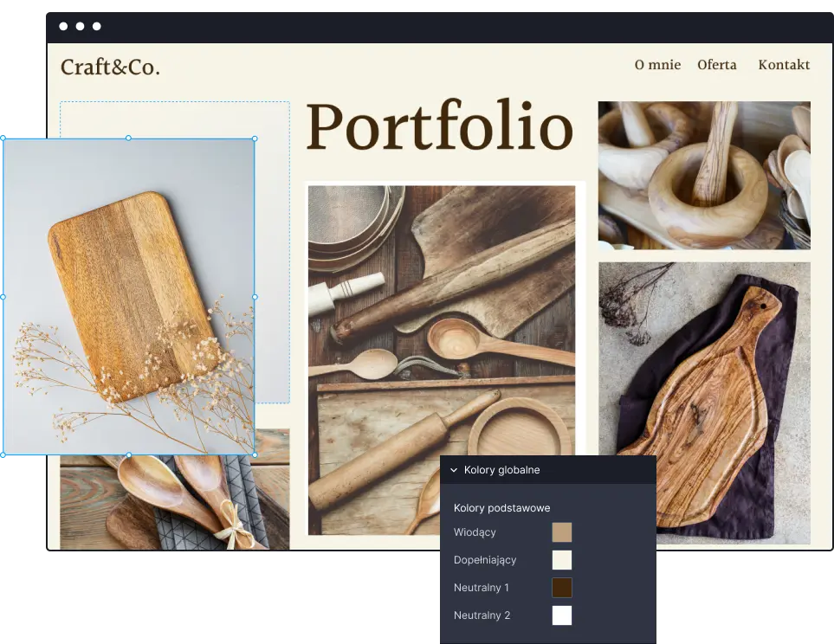Viewport: 834px width, 644px height.
Task: Collapse the Kolory globalne chevron
Action: click(453, 470)
